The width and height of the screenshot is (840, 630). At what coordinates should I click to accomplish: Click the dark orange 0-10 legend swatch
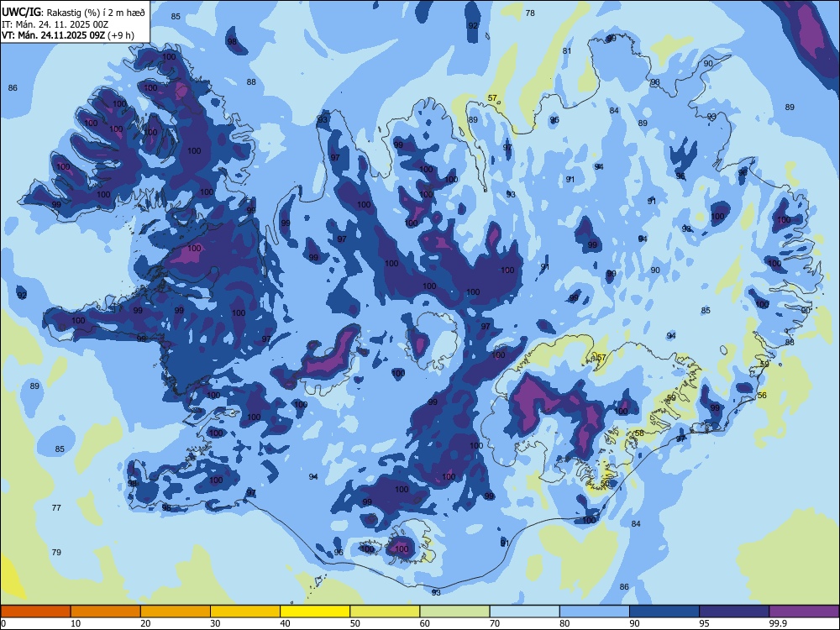pyautogui.click(x=35, y=612)
